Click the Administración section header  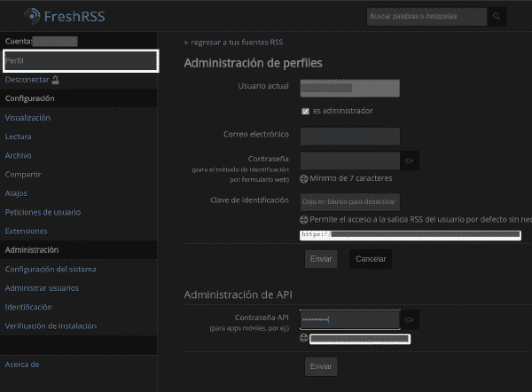tap(32, 250)
